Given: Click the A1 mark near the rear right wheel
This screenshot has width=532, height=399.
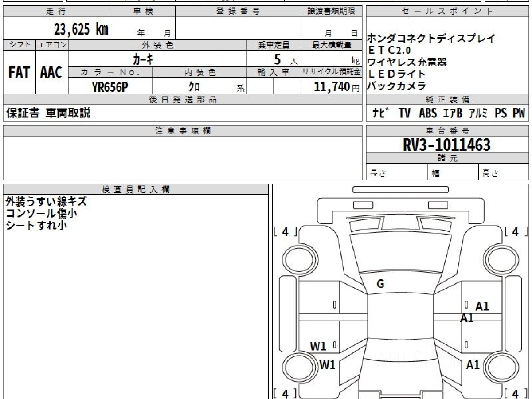Looking at the screenshot, I should (473, 365).
